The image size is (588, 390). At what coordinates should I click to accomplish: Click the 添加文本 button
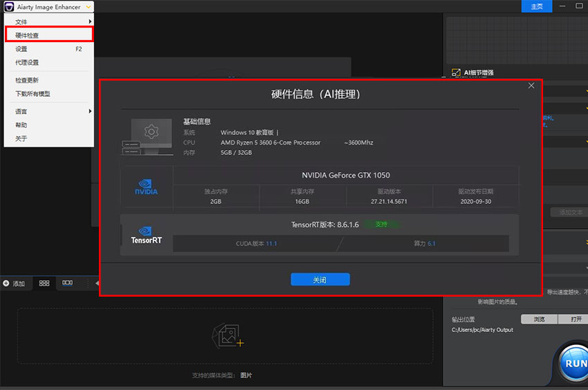(571, 212)
